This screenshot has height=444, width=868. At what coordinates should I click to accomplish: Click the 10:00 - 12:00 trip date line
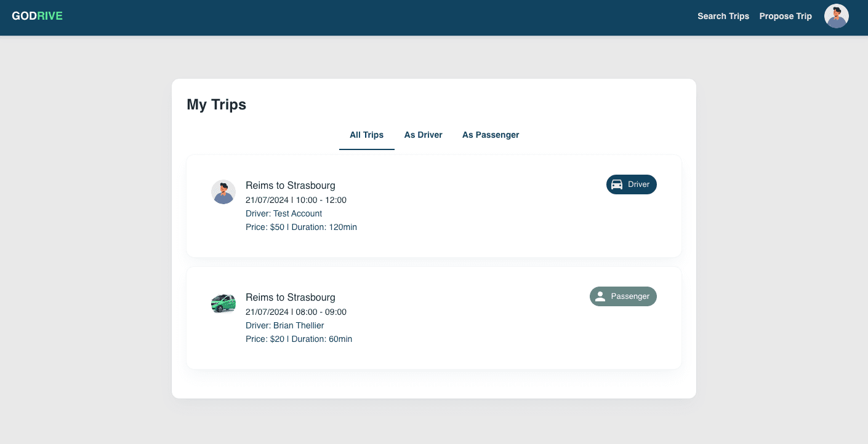[x=295, y=200]
